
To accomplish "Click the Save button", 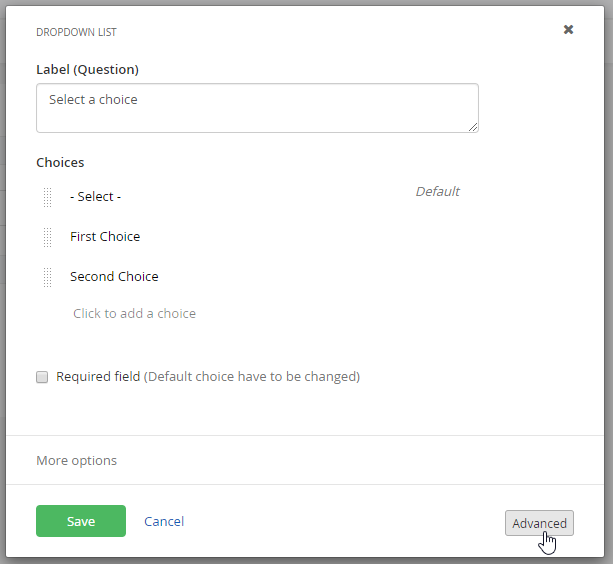I will point(81,521).
